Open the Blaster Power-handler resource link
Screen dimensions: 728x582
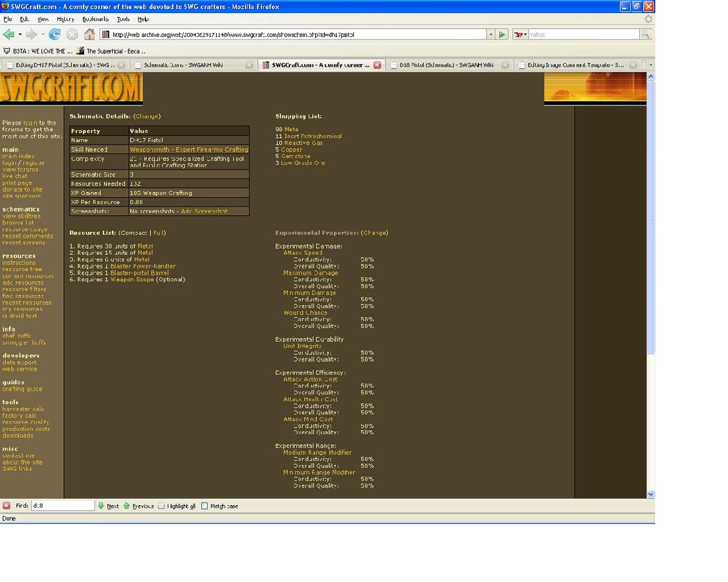143,266
